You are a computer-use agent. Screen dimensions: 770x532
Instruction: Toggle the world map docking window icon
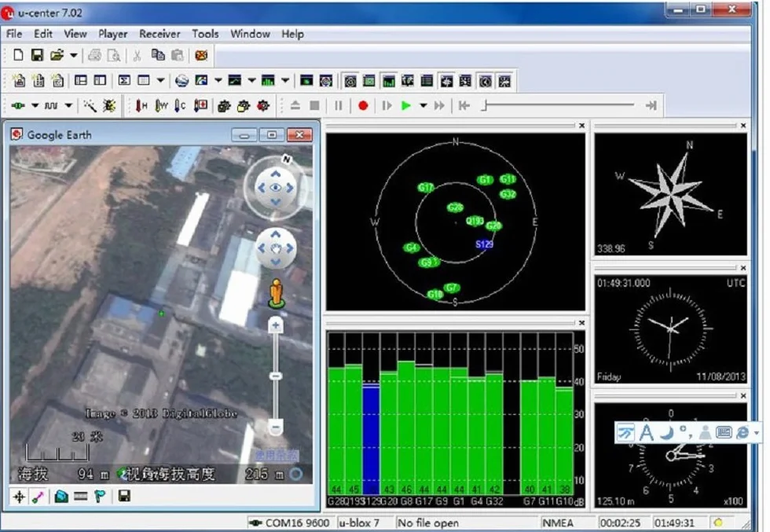pos(408,81)
